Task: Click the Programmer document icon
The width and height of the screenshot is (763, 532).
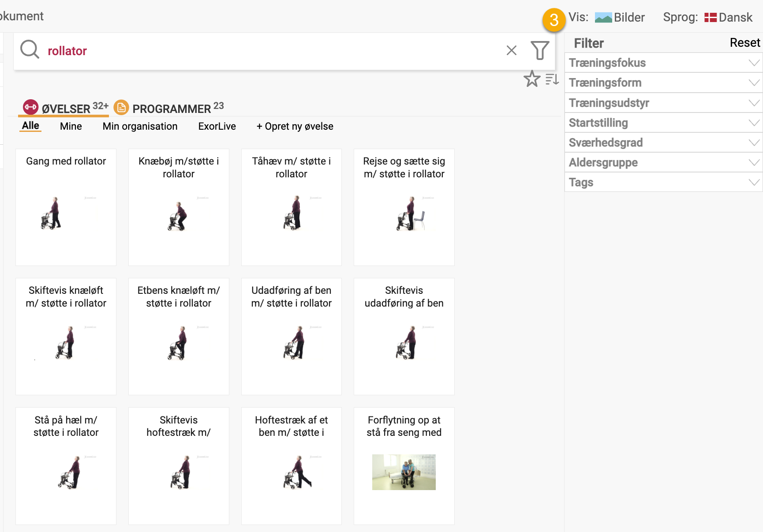Action: coord(121,107)
